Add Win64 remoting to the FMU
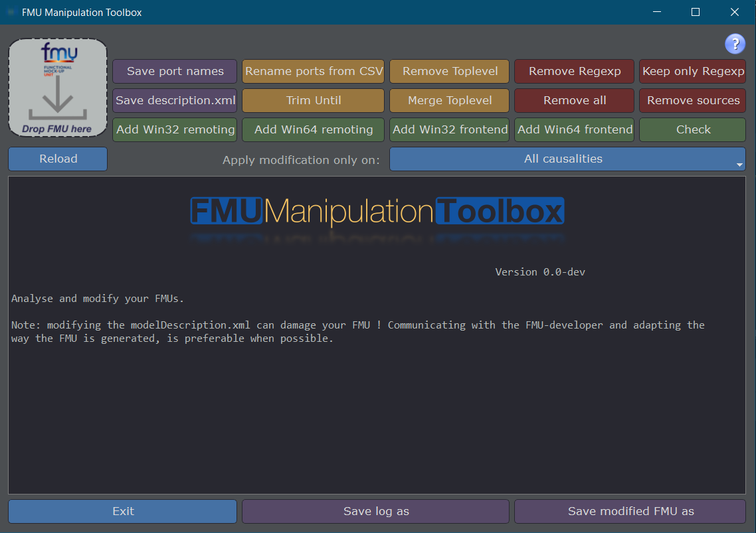 coord(313,130)
